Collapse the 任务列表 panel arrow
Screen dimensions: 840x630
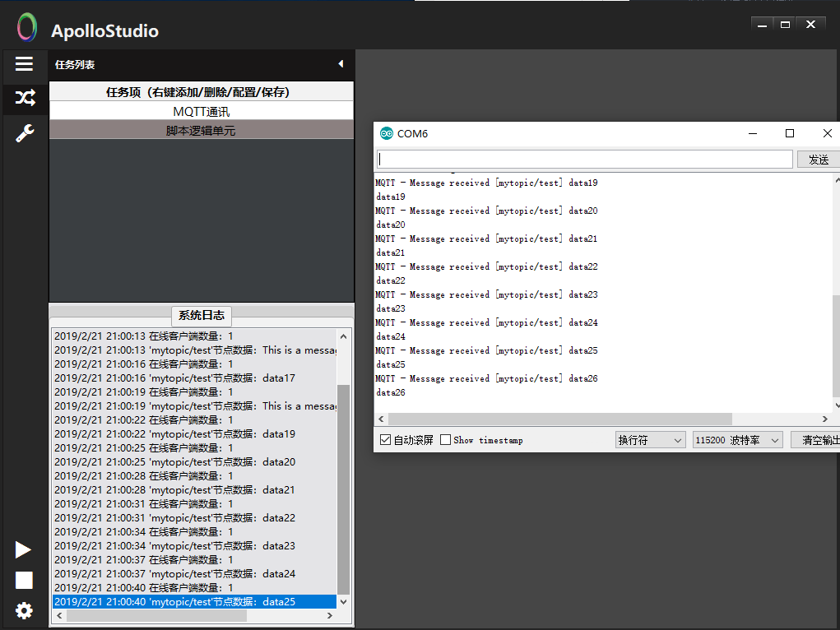pos(341,64)
